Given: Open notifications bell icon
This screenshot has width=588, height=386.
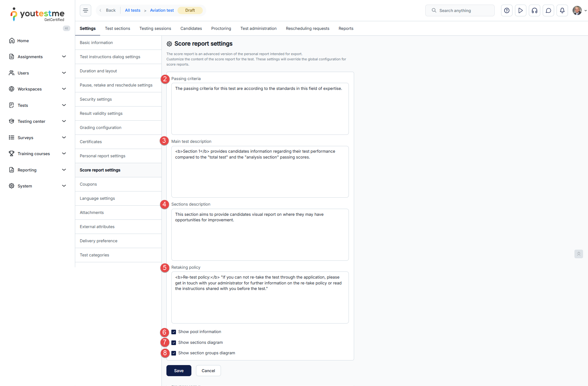Looking at the screenshot, I should coord(562,10).
